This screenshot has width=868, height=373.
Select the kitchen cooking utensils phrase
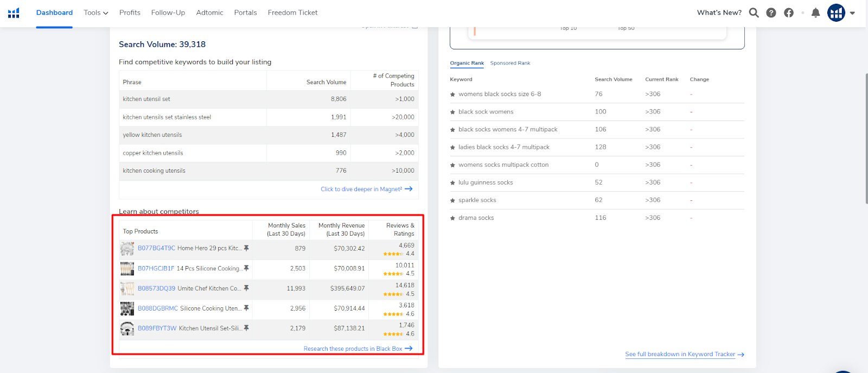pos(154,170)
